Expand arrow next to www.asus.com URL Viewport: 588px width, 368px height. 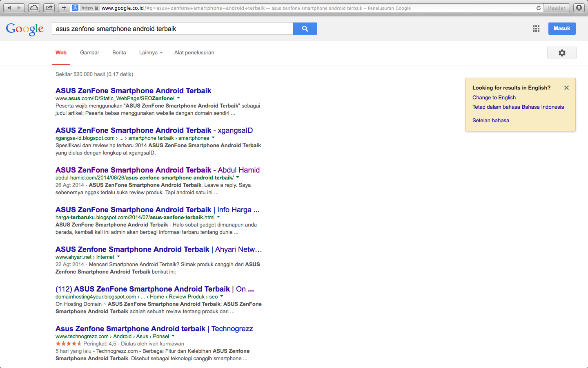point(178,98)
